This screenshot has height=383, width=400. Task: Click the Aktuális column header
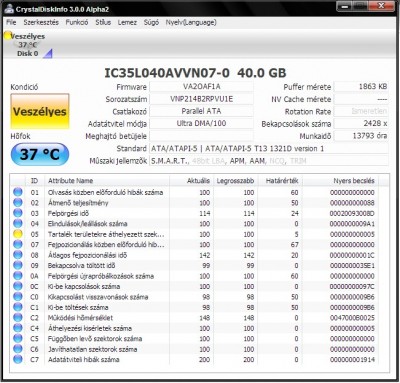tap(191, 181)
